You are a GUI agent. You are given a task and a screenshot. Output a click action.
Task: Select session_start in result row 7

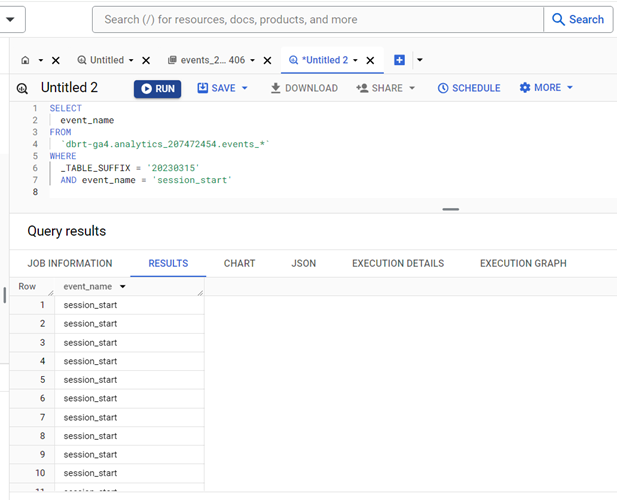coord(91,417)
